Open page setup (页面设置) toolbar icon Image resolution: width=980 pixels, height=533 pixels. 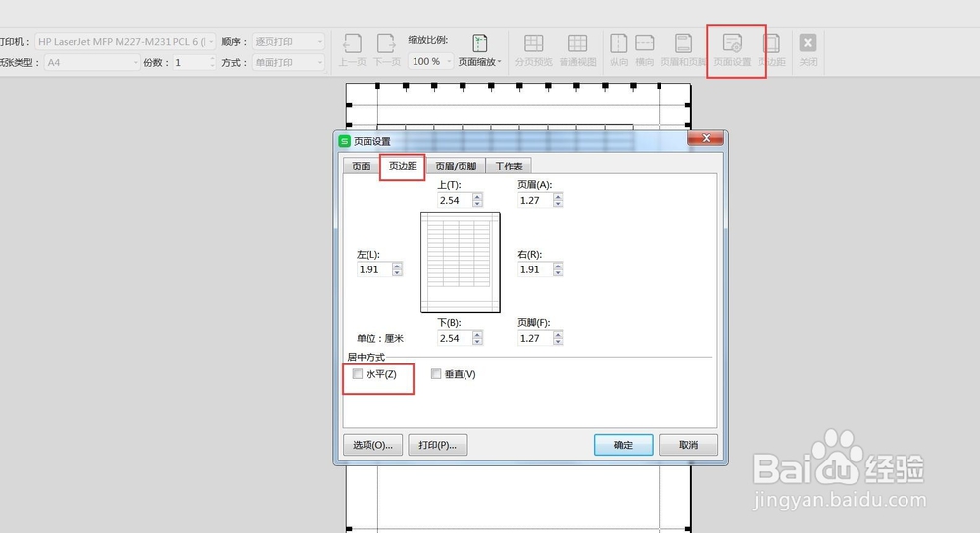click(x=732, y=50)
